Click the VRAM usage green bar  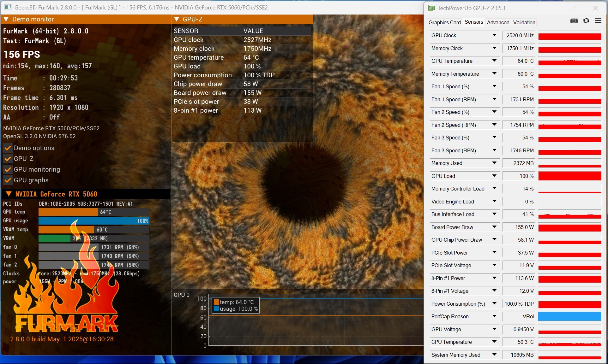[x=55, y=238]
